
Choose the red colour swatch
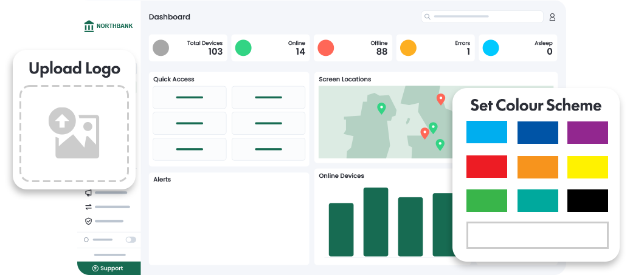(486, 167)
